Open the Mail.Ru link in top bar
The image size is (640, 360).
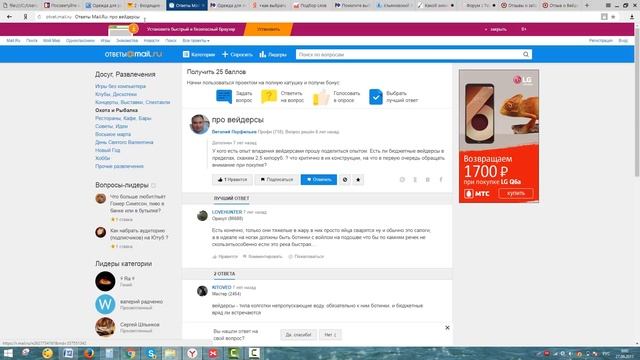click(x=13, y=41)
